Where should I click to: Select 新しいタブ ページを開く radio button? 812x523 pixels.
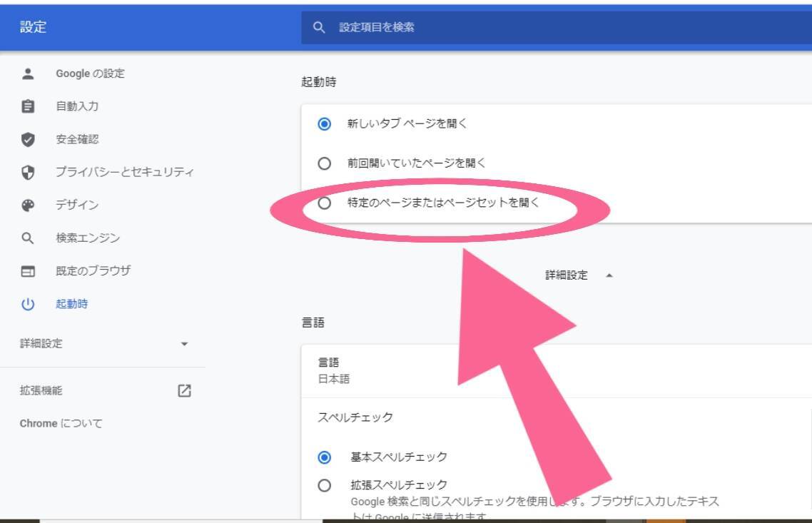pyautogui.click(x=325, y=124)
